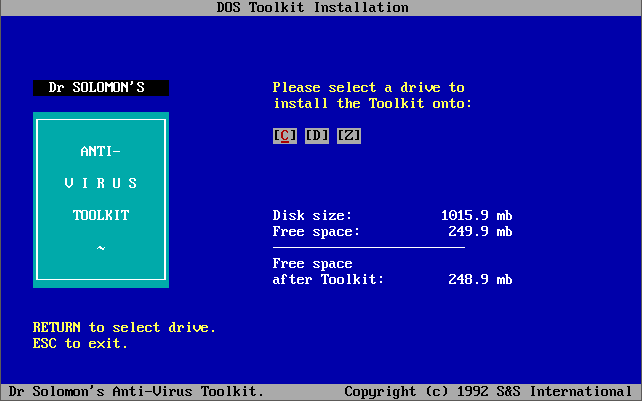Click the 'Please select a drive' prompt

click(x=368, y=88)
